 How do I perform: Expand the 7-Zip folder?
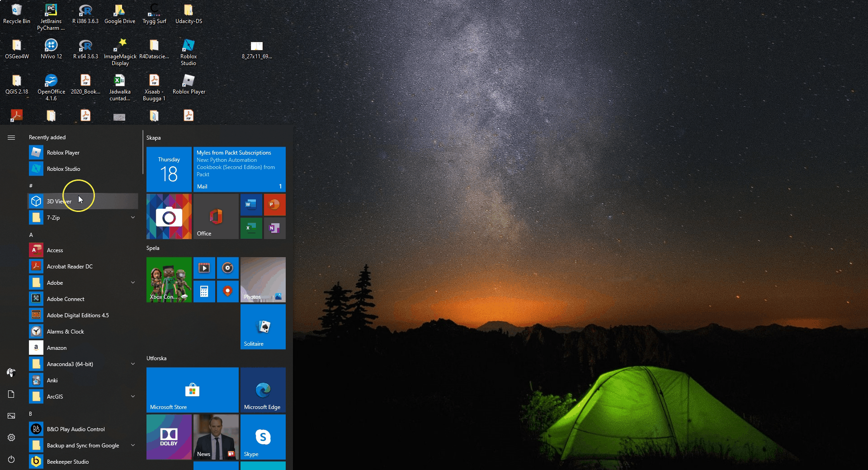tap(83, 218)
